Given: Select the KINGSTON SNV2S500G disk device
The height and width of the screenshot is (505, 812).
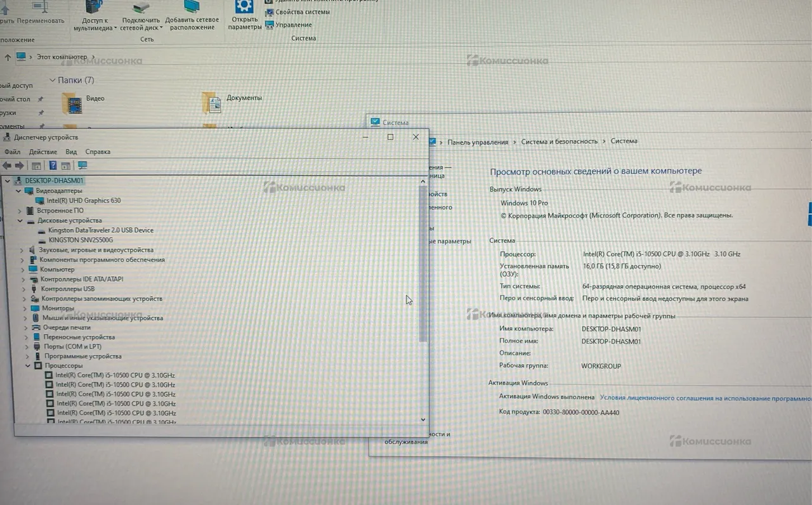Looking at the screenshot, I should 81,240.
